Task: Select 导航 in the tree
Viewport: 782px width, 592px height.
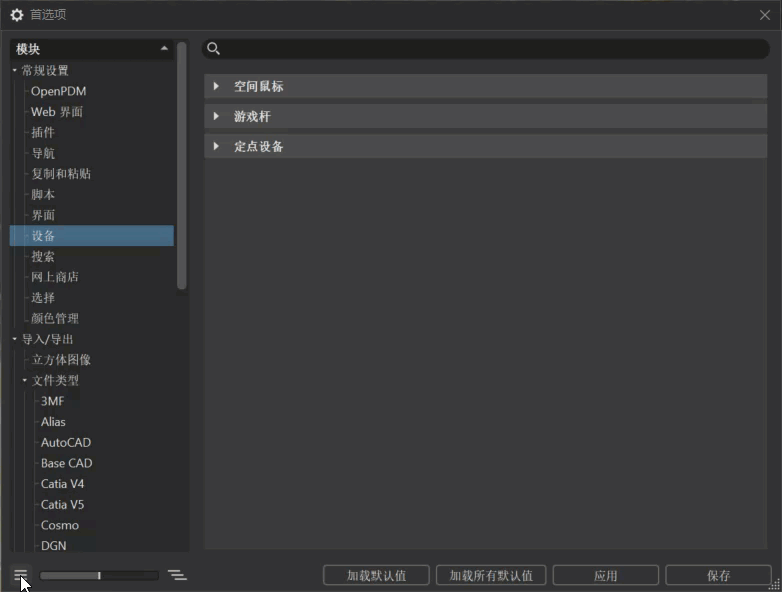Action: point(43,153)
